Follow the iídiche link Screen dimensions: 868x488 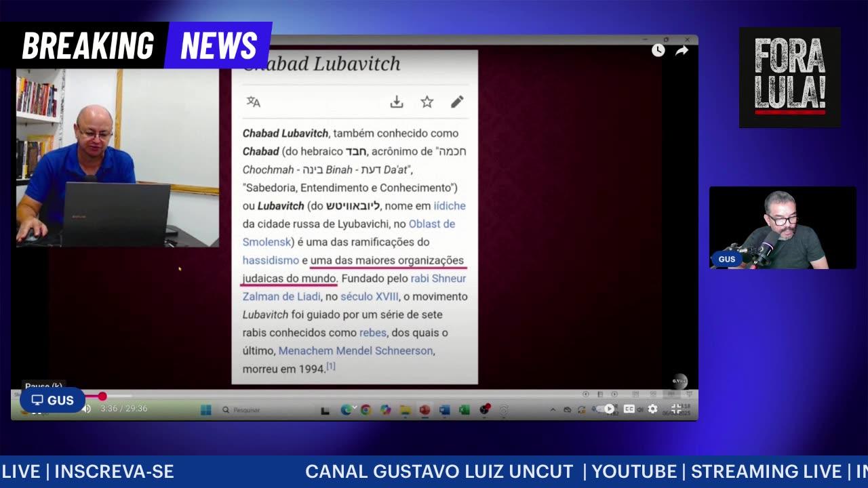pyautogui.click(x=450, y=205)
